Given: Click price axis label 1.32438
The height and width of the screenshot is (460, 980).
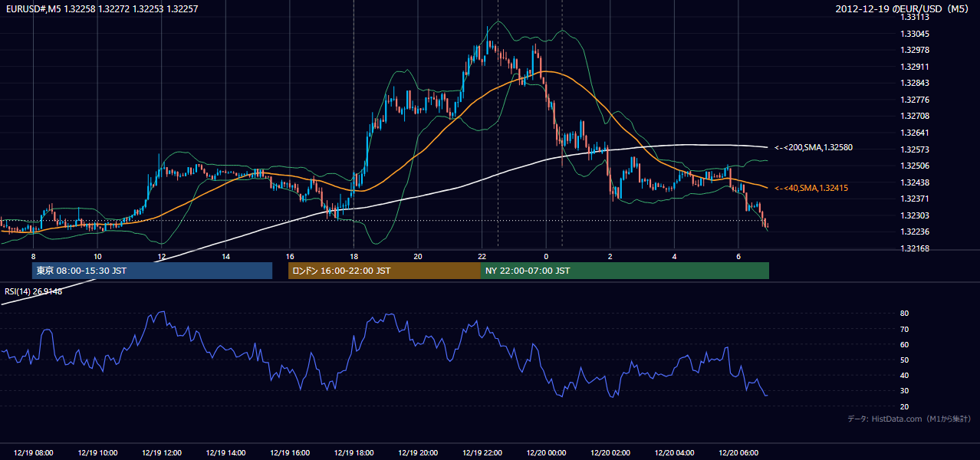Looking at the screenshot, I should pyautogui.click(x=916, y=182).
